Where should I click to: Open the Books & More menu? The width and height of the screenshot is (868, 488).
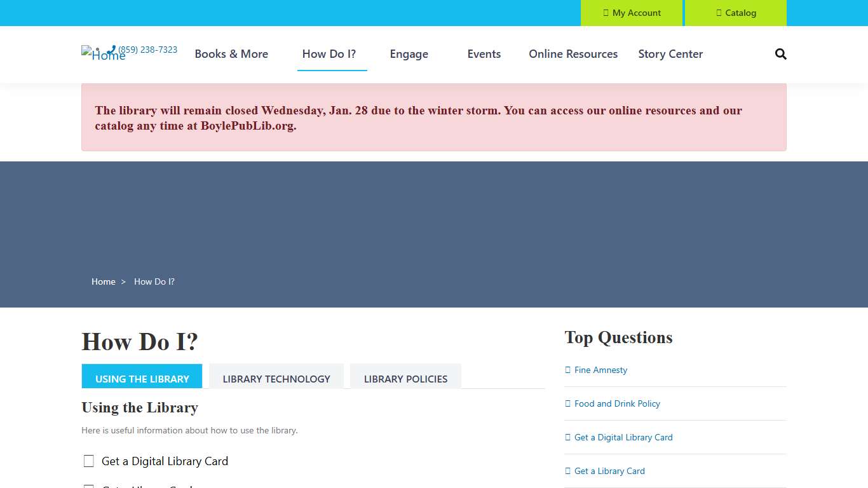click(231, 54)
